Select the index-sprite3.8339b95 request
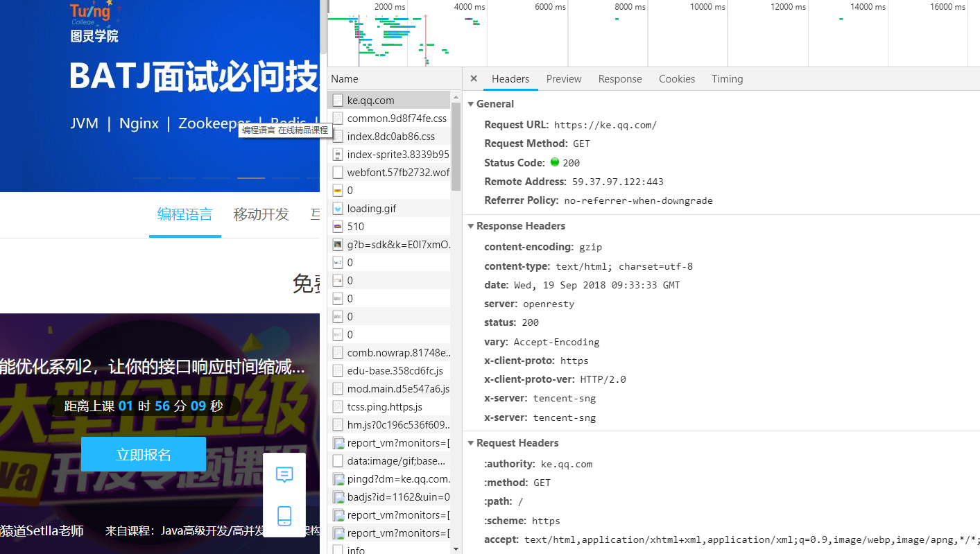The height and width of the screenshot is (554, 980). pos(389,155)
